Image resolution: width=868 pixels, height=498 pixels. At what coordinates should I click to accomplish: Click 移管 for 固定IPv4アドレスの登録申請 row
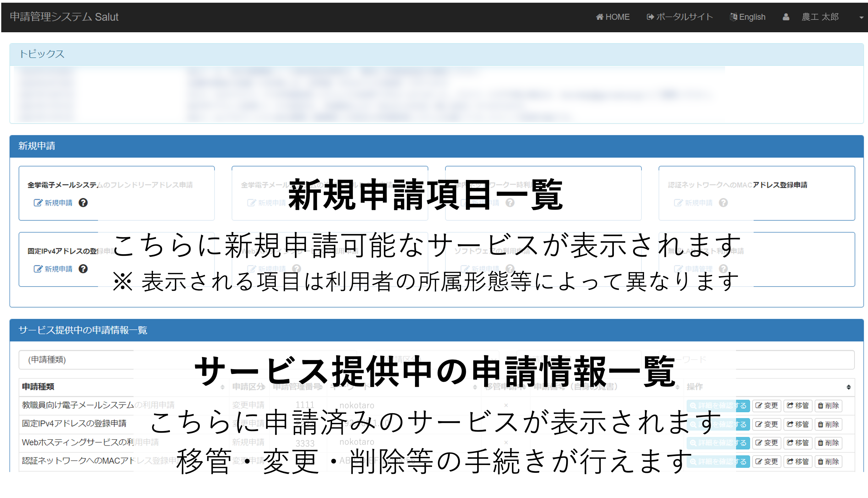[798, 424]
